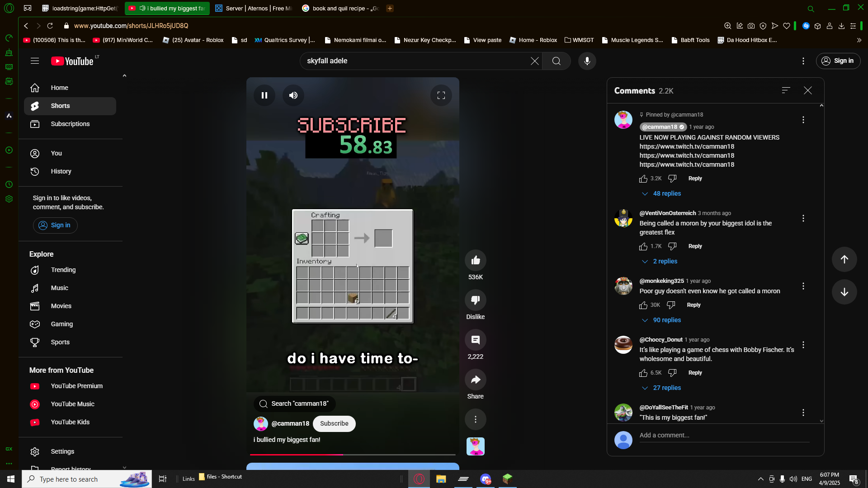Search "camman18" suggestion chip
Screen dimensions: 868x488
click(294, 404)
